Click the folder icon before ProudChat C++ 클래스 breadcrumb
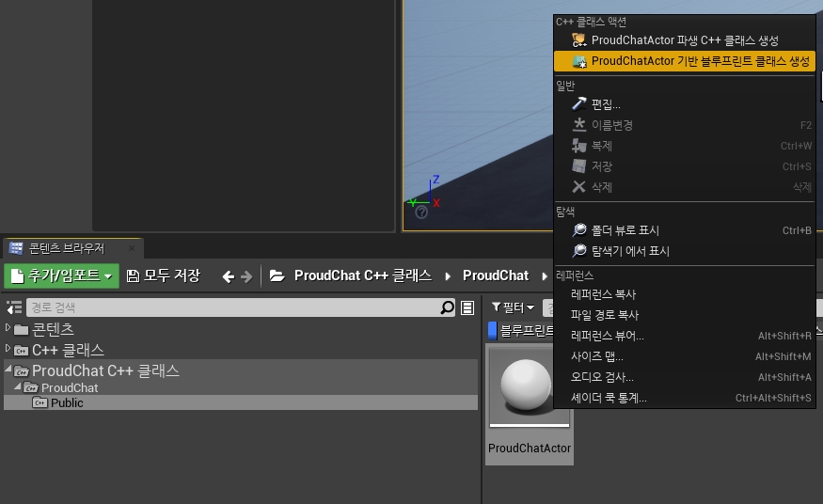This screenshot has width=823, height=504. click(x=277, y=276)
